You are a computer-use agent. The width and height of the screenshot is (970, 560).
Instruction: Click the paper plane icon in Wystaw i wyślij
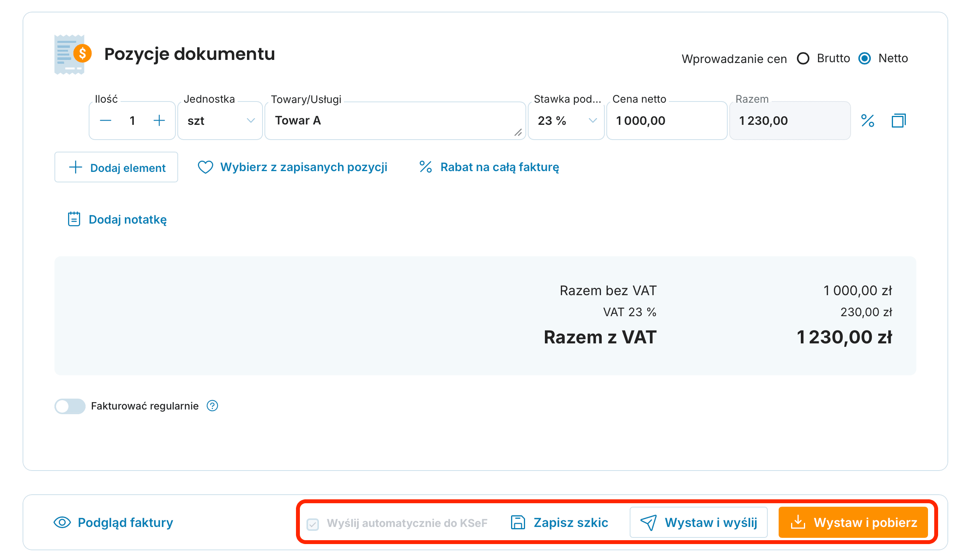648,522
